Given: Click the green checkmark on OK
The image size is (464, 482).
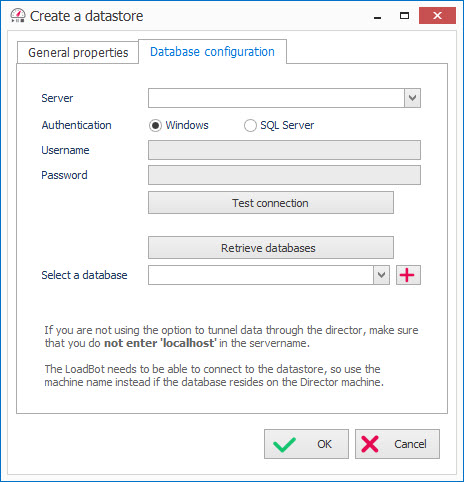Looking at the screenshot, I should [284, 444].
